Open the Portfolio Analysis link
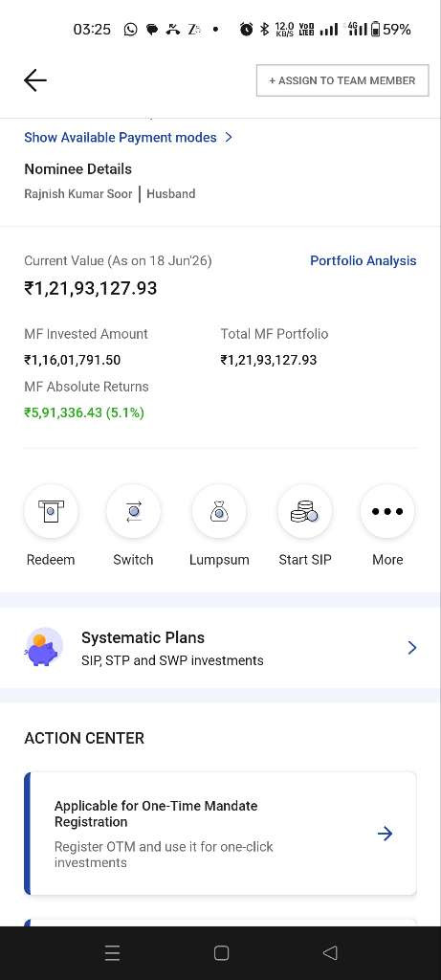 pos(363,260)
